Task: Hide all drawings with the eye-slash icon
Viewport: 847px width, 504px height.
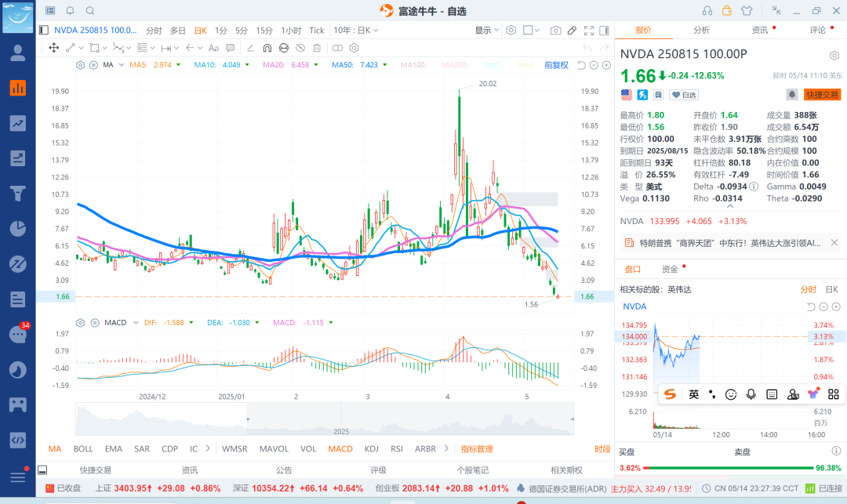Action: [300, 48]
